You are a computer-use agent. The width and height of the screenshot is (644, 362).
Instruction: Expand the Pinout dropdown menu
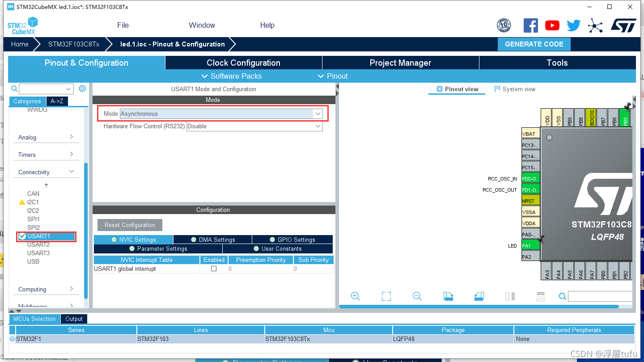click(x=333, y=76)
